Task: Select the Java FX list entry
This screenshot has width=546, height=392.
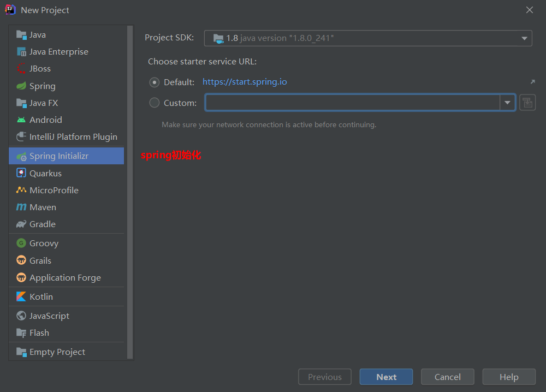Action: pyautogui.click(x=66, y=103)
